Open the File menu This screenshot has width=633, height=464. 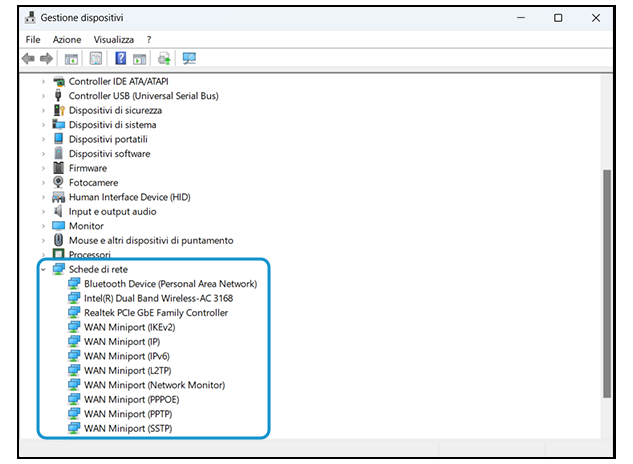click(33, 40)
